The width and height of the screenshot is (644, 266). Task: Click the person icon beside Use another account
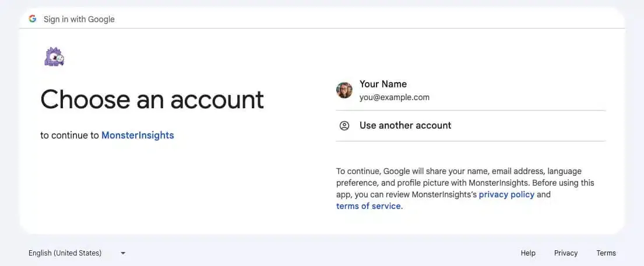click(344, 126)
